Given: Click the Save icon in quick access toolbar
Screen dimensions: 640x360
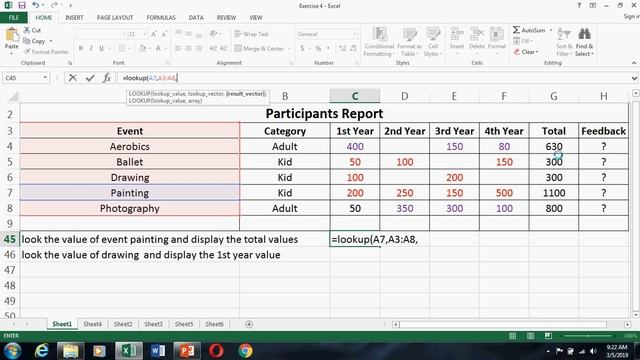Looking at the screenshot, I should [22, 5].
